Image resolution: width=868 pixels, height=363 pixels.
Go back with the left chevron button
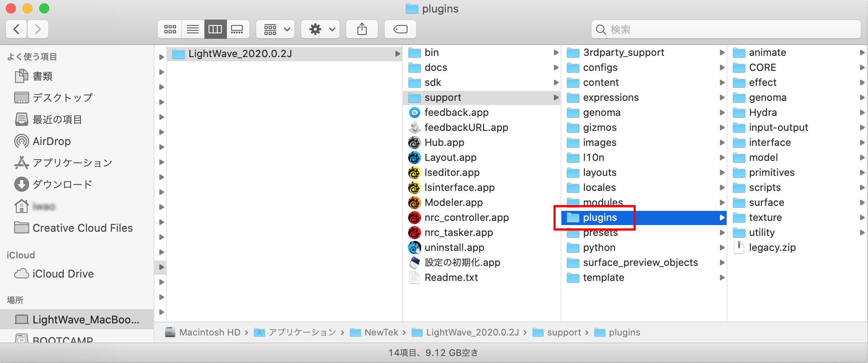[17, 29]
